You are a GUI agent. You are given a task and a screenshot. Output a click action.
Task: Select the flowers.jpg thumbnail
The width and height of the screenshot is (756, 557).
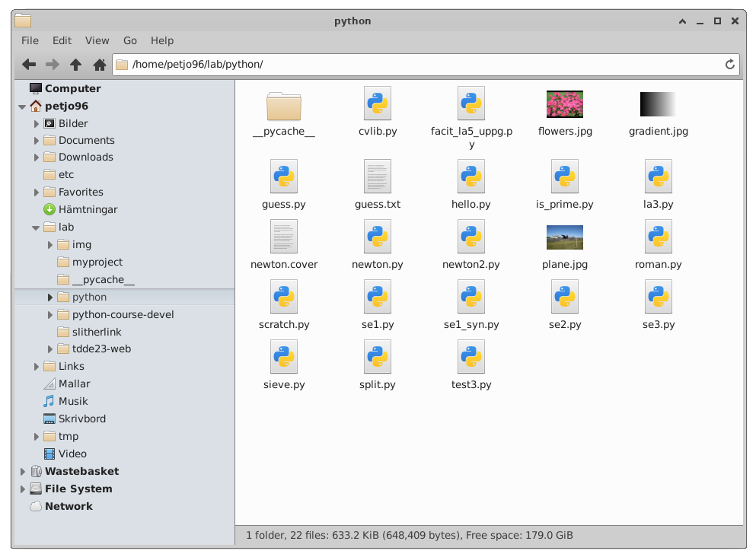[x=565, y=104]
